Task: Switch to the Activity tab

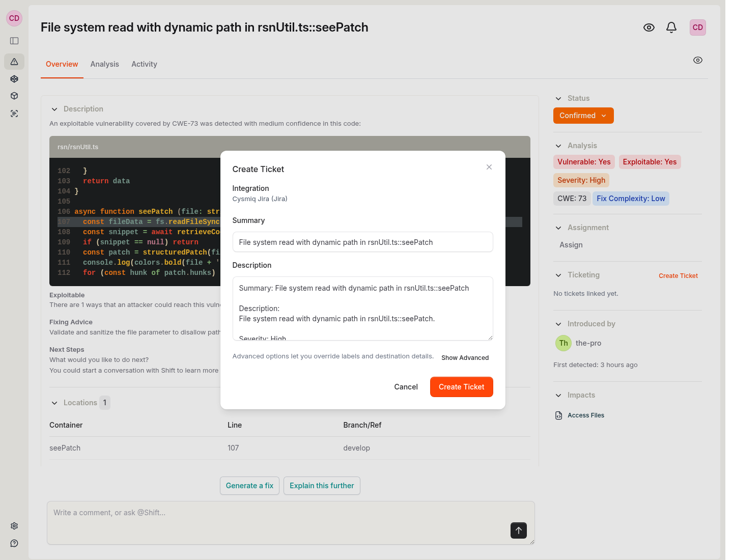Action: (144, 64)
